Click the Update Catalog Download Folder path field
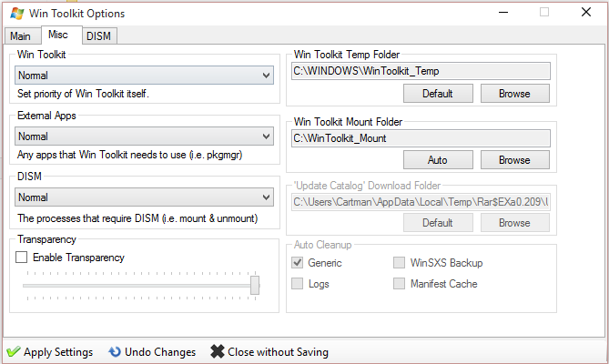 tap(421, 202)
